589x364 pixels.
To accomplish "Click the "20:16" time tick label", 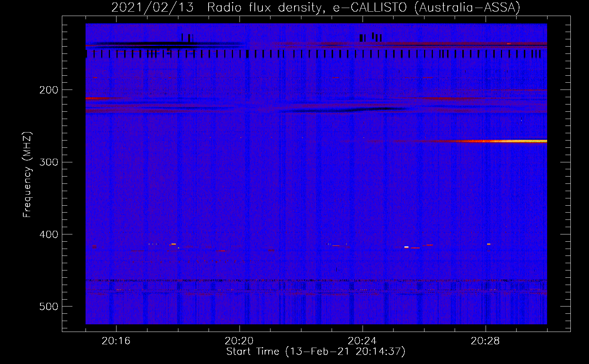I will tap(116, 341).
